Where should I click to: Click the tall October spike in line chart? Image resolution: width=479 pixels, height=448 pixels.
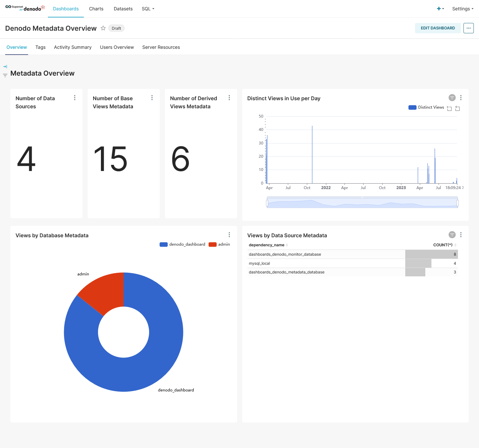click(x=312, y=155)
